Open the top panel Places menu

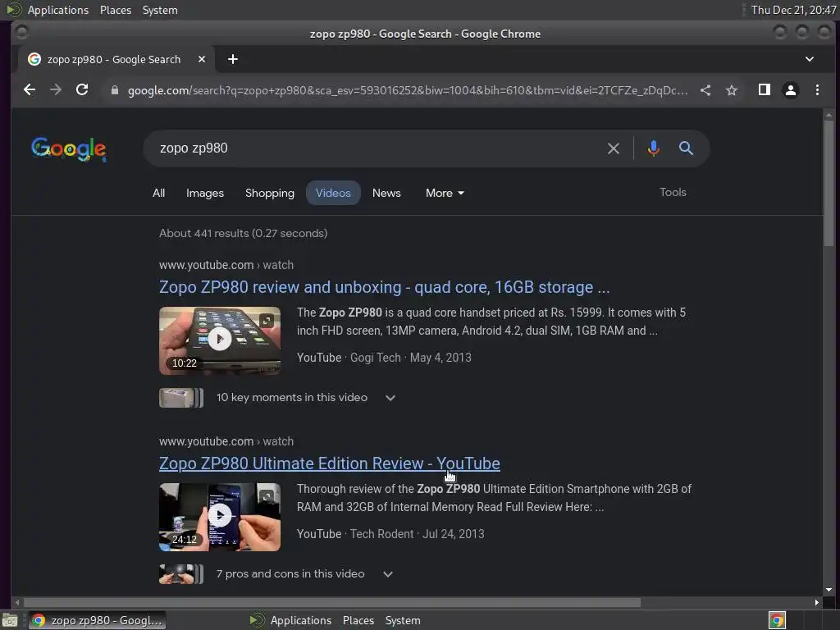[115, 10]
